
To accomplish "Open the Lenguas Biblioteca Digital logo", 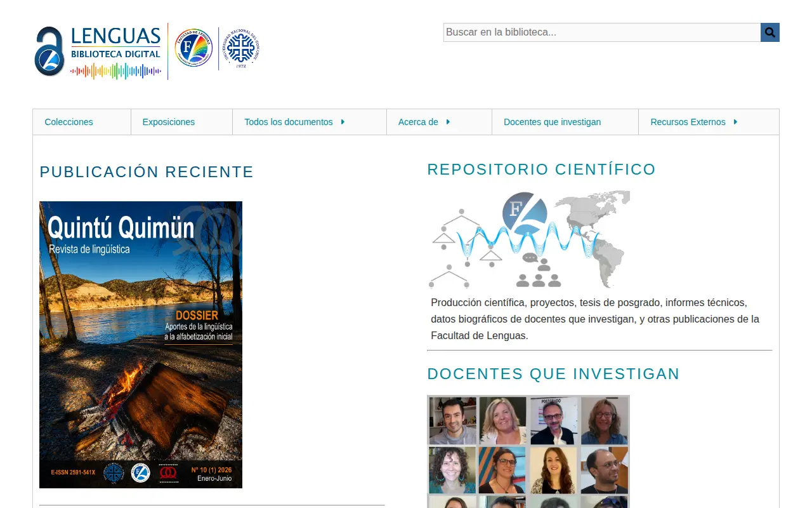I will pos(98,52).
